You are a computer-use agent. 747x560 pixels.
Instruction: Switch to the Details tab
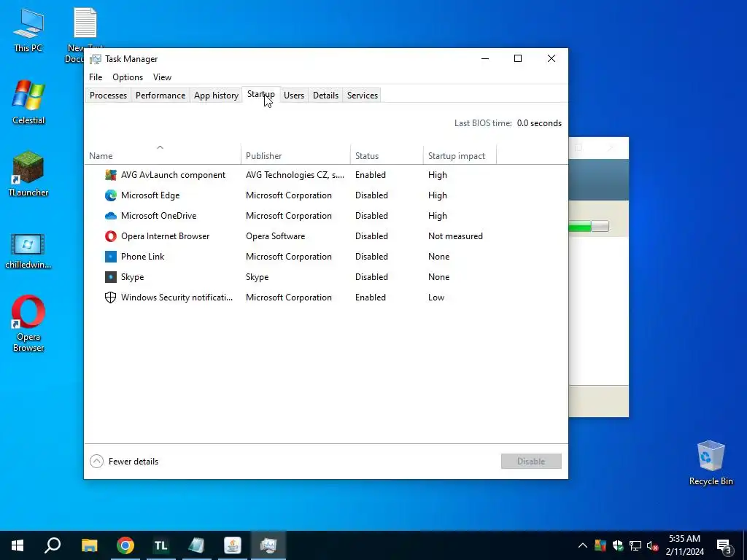(326, 96)
